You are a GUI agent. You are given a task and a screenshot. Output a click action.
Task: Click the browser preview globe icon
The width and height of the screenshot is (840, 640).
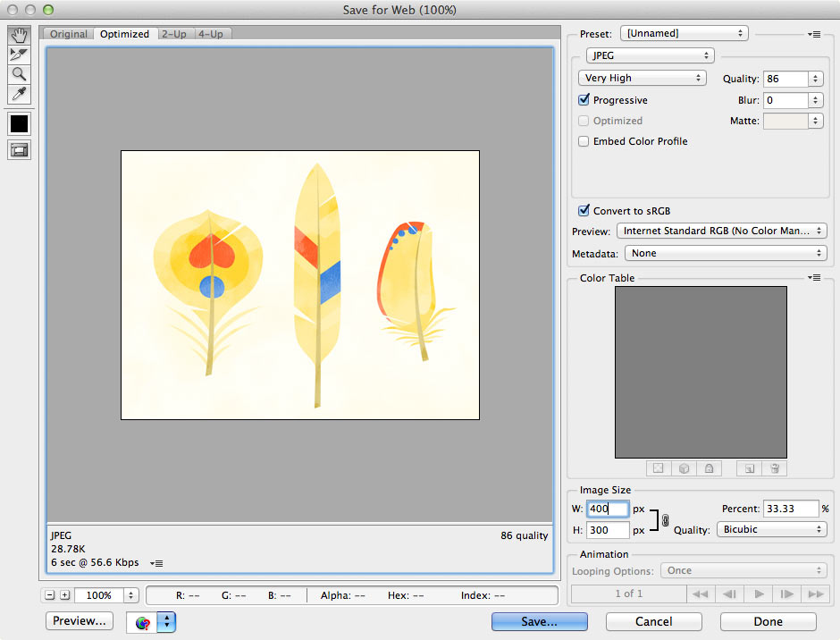pos(142,622)
